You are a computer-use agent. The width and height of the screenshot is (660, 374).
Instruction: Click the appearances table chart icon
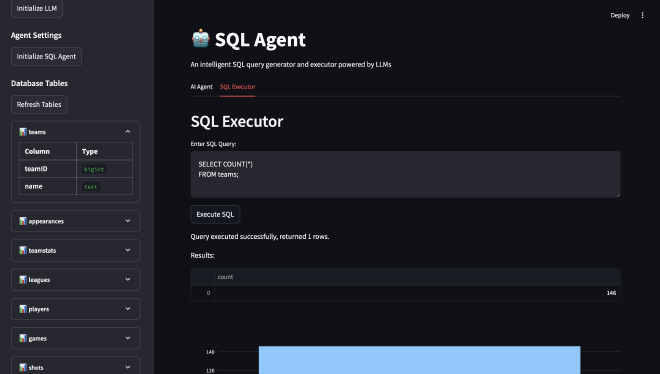[23, 221]
